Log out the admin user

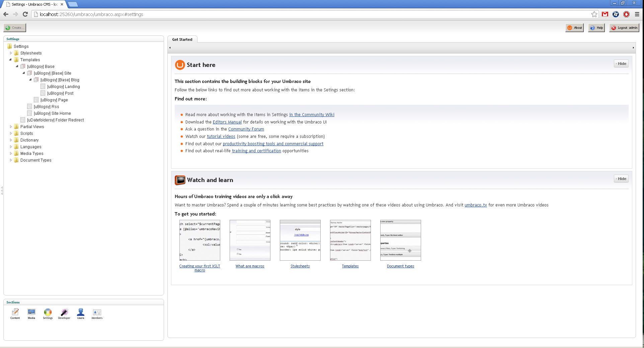(624, 28)
